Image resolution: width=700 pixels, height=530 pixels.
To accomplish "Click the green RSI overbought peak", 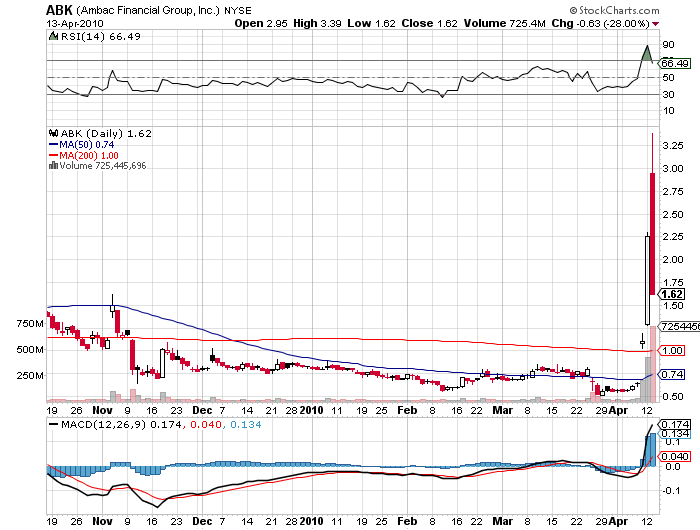I will pyautogui.click(x=646, y=54).
